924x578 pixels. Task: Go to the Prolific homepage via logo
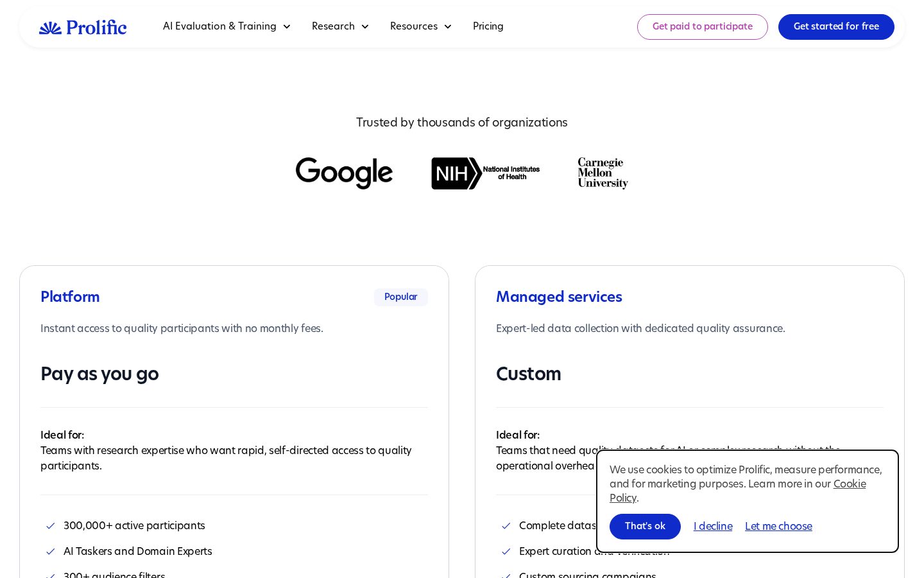(83, 27)
